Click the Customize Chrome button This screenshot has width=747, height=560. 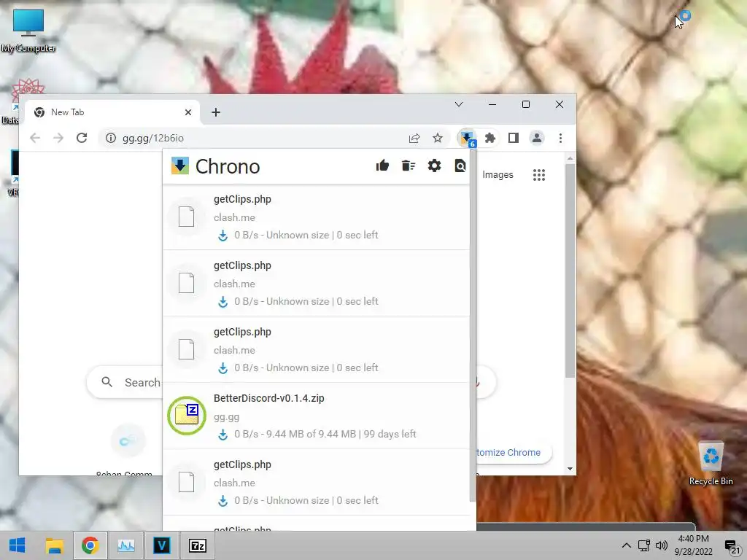(514, 452)
